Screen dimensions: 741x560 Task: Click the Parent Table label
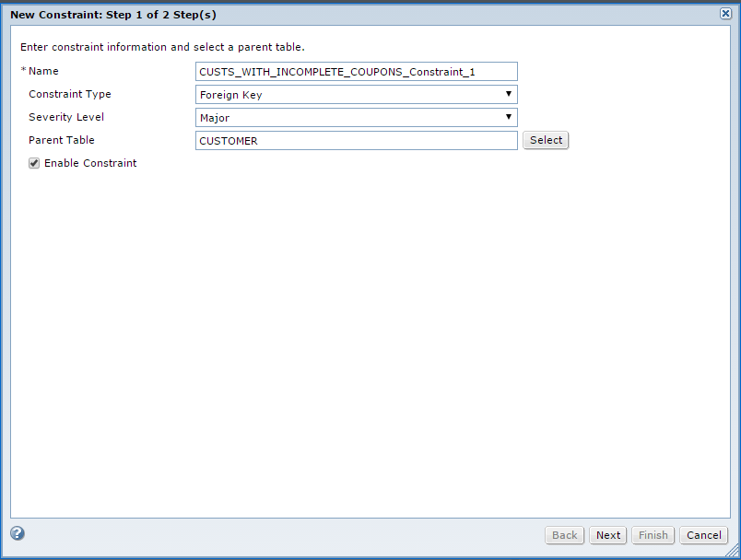(x=62, y=140)
